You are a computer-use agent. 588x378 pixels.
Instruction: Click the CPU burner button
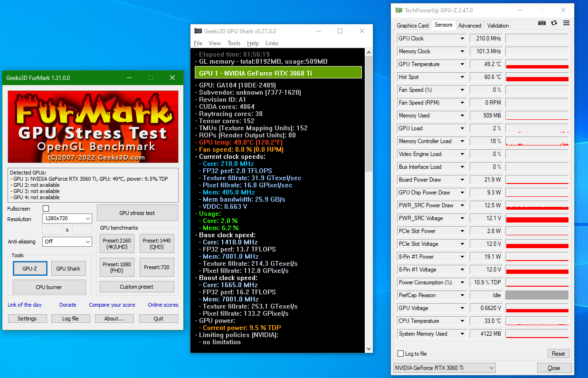(49, 287)
